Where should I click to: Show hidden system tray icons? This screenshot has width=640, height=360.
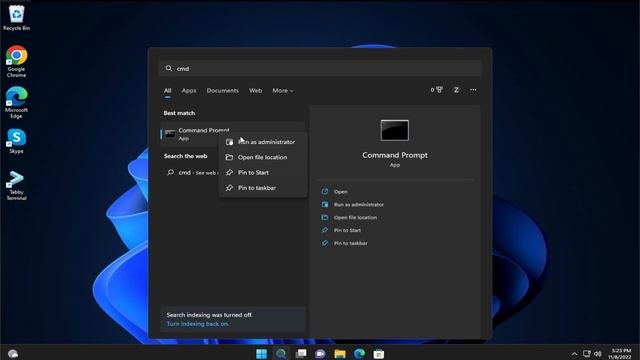[574, 354]
